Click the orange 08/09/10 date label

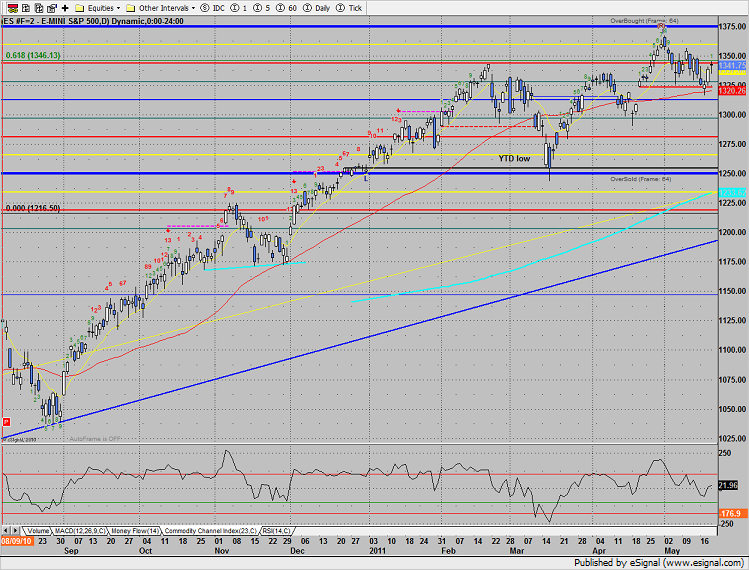click(x=17, y=541)
